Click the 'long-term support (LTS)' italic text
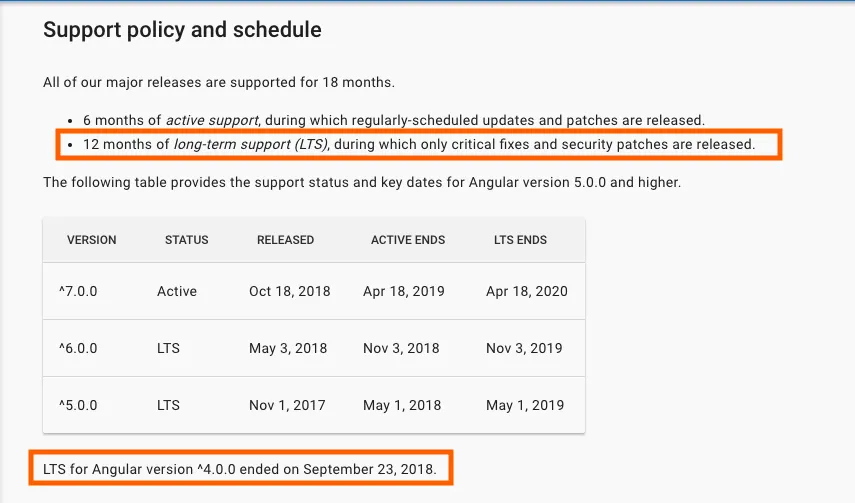855x503 pixels. (252, 145)
